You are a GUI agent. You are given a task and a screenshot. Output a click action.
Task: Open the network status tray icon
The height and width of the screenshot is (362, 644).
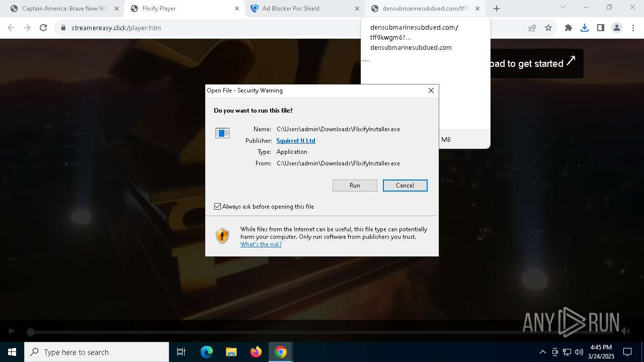[x=567, y=352]
